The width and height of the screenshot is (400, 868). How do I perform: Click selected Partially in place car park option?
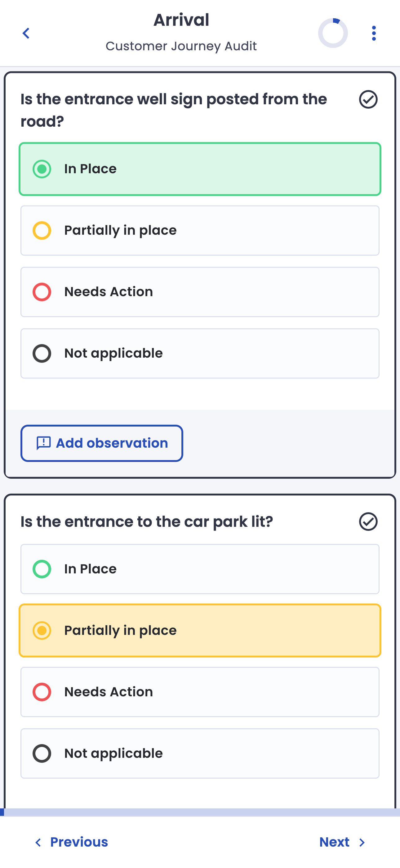coord(200,631)
